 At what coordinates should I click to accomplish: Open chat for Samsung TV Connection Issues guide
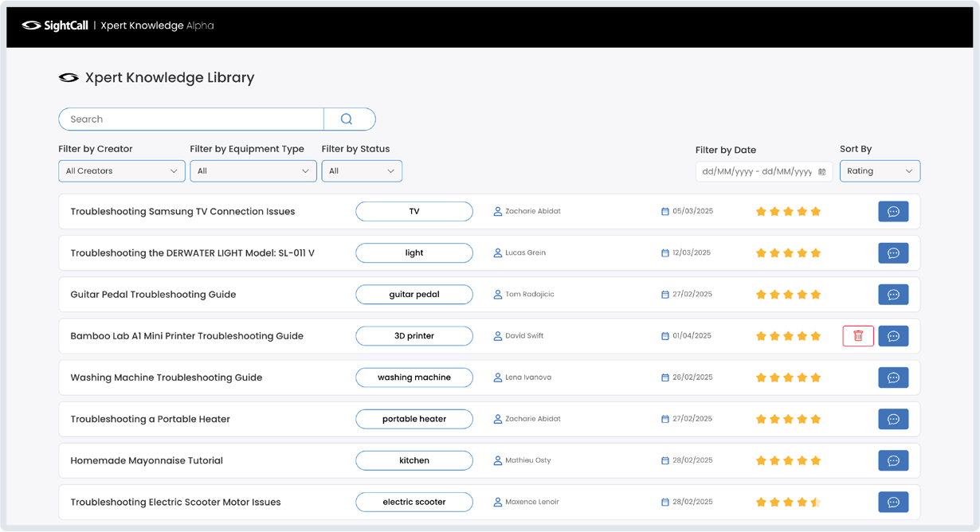(893, 212)
